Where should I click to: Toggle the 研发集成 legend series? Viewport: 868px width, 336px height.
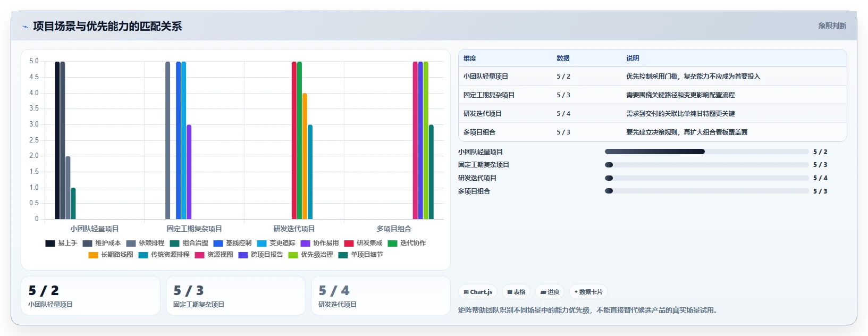[363, 243]
